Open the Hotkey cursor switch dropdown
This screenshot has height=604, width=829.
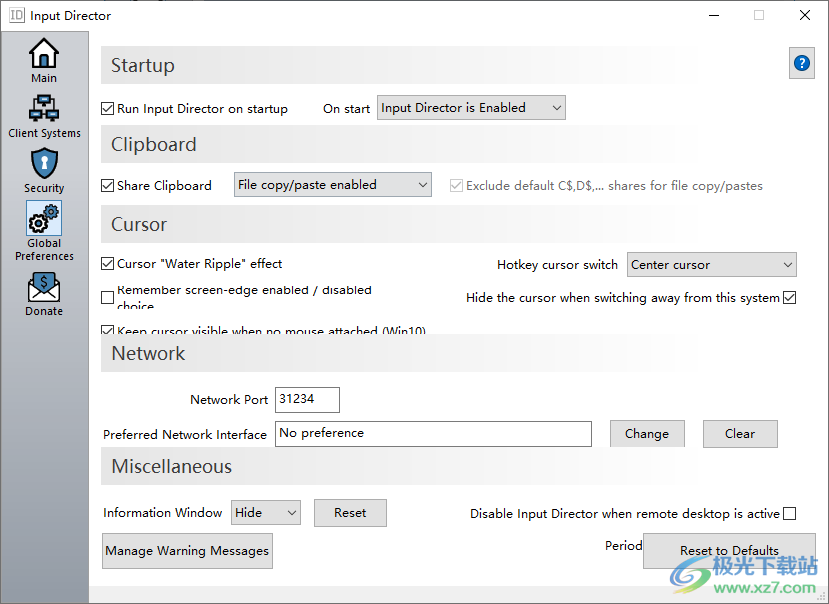coord(712,264)
